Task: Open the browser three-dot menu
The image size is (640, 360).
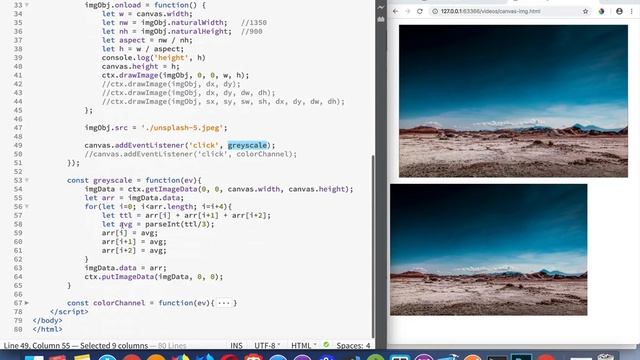Action: 631,11
